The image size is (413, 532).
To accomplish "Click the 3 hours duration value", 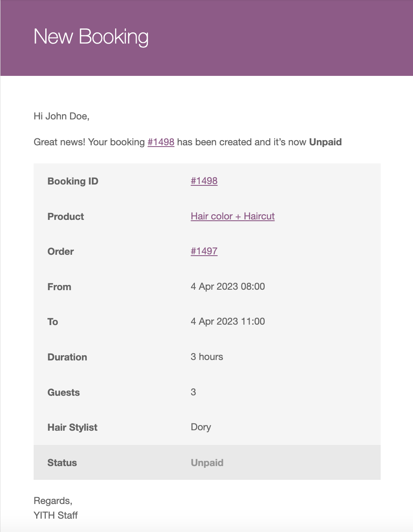I will [207, 357].
